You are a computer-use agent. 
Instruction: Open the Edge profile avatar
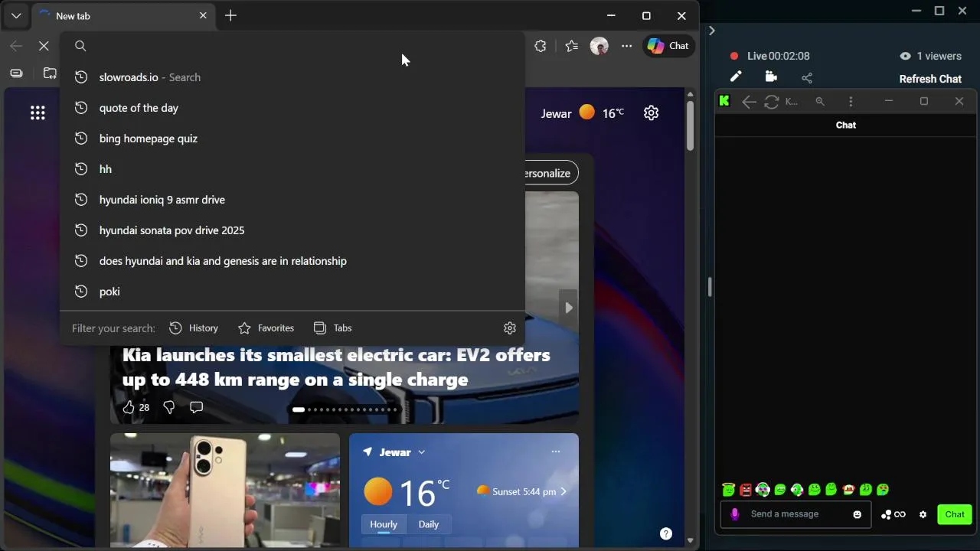pyautogui.click(x=599, y=46)
